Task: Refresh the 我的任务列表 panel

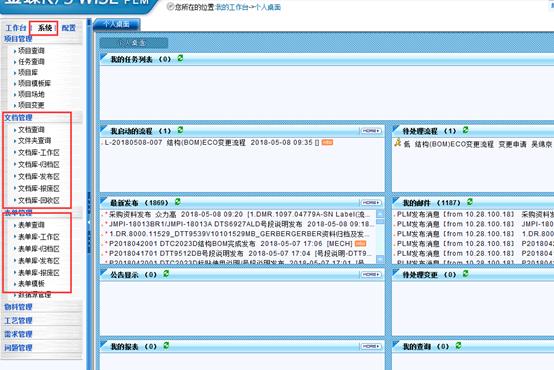Action: tap(180, 58)
